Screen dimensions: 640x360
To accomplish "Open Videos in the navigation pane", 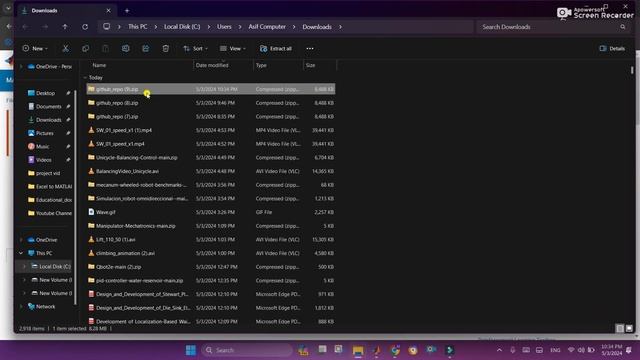I will (43, 160).
